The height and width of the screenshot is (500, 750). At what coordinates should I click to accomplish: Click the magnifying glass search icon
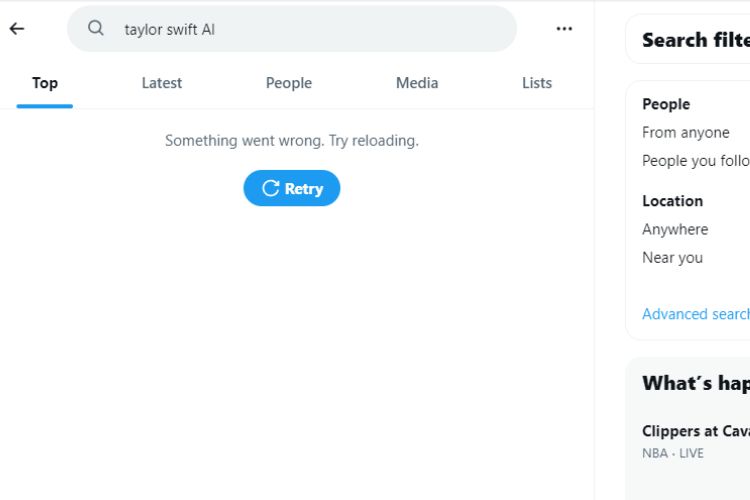click(x=96, y=28)
